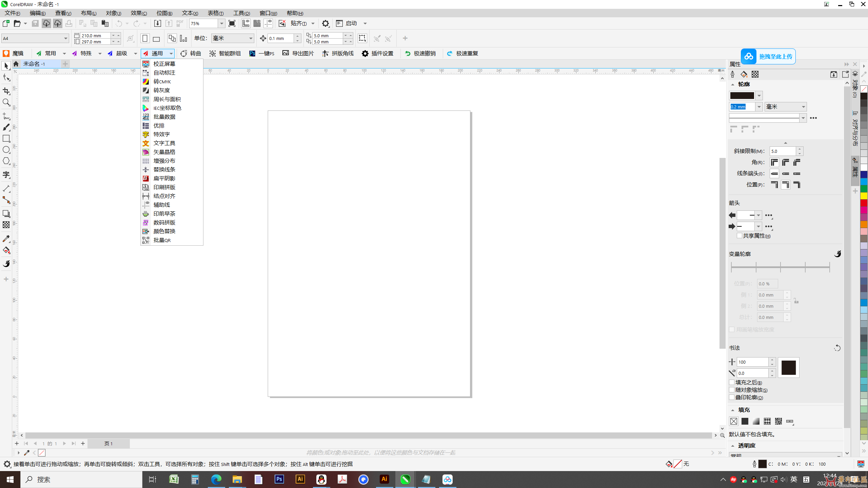The image size is (868, 488).
Task: Open the zoom level dropdown
Action: click(x=221, y=23)
